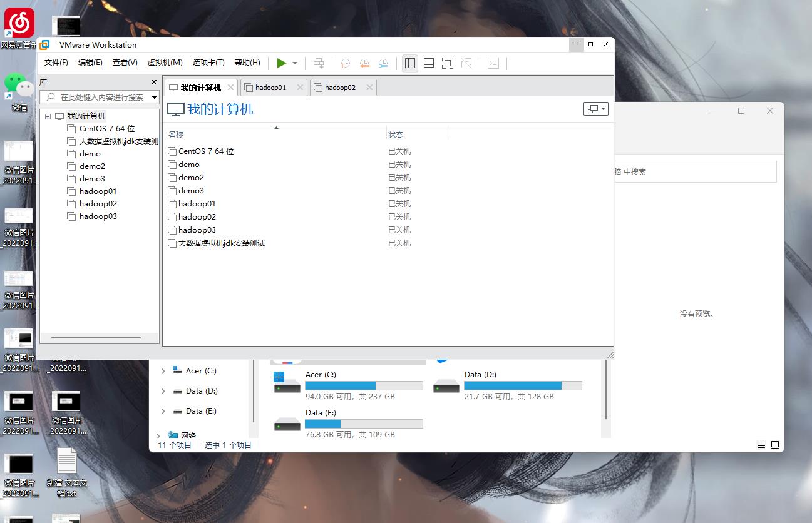Open the 网易云音乐 desktop shortcut
The width and height of the screenshot is (812, 523).
pos(19,29)
